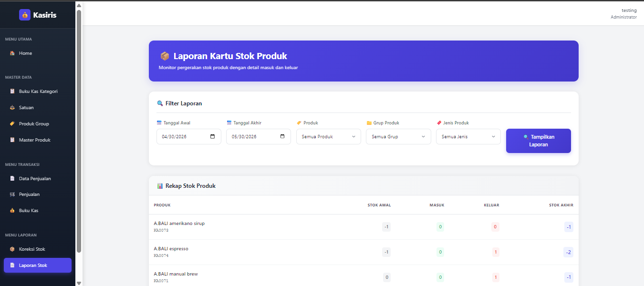Click the Buku Kas Kategori icon
This screenshot has height=286, width=644.
[x=12, y=92]
